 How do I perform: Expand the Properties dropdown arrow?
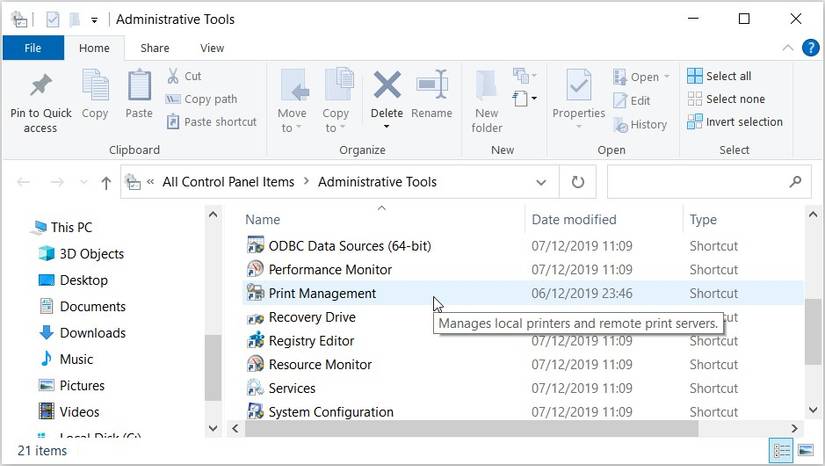[578, 127]
